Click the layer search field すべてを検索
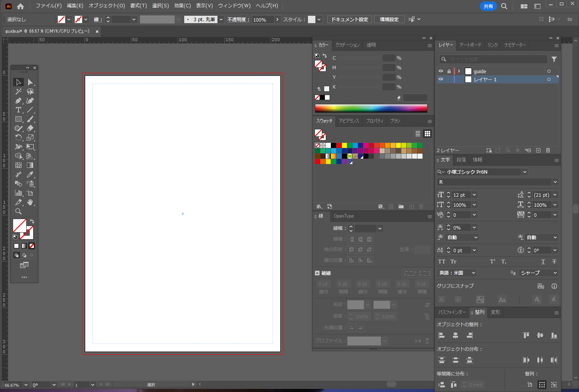The width and height of the screenshot is (579, 392). click(x=493, y=59)
